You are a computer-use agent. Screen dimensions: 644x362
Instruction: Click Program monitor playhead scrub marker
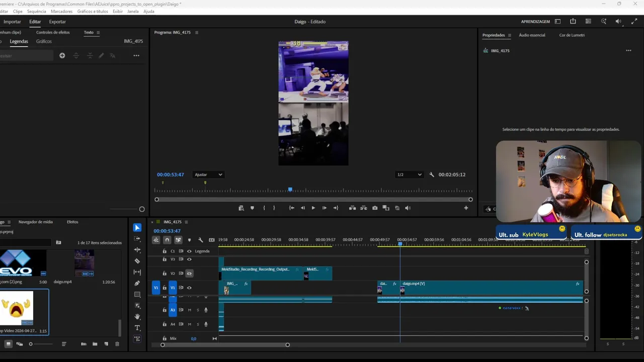pyautogui.click(x=290, y=190)
